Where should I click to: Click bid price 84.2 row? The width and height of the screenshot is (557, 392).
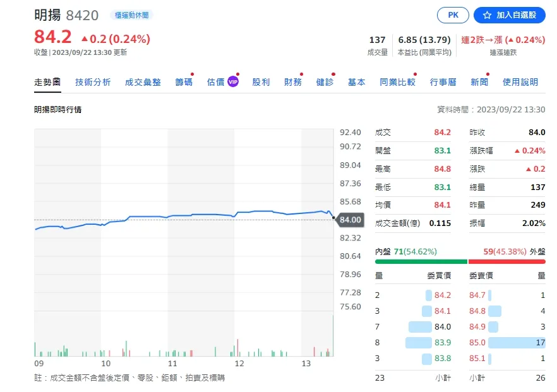413,295
